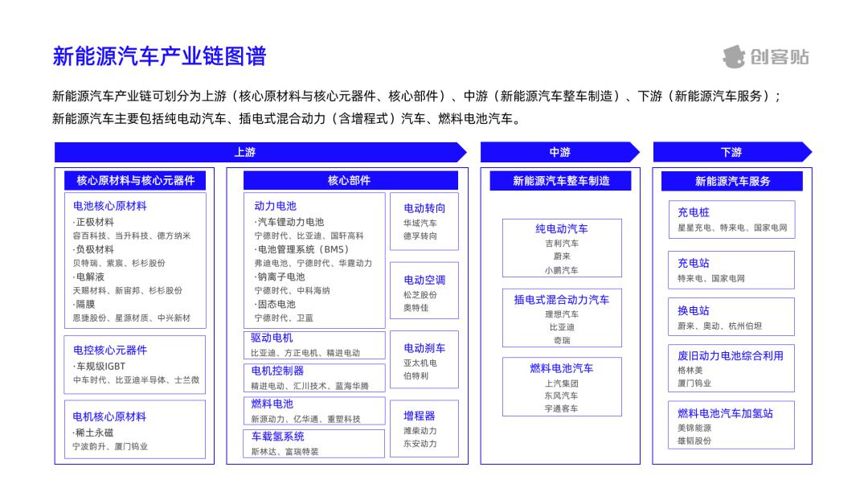Click the 创客贴 logo icon
868x488 pixels.
click(x=734, y=56)
